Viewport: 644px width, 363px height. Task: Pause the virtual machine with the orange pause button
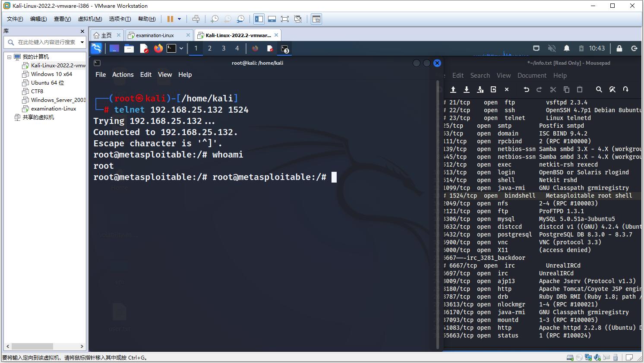pos(170,19)
